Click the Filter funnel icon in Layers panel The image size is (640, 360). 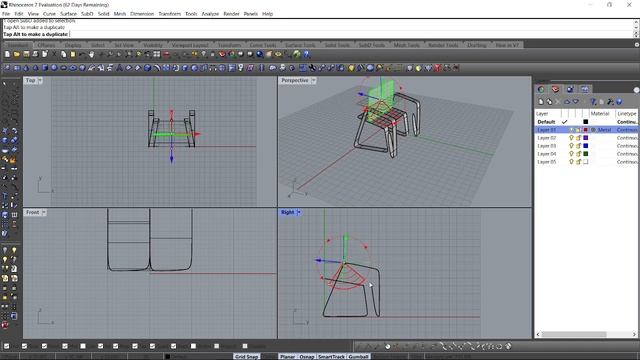pyautogui.click(x=593, y=102)
